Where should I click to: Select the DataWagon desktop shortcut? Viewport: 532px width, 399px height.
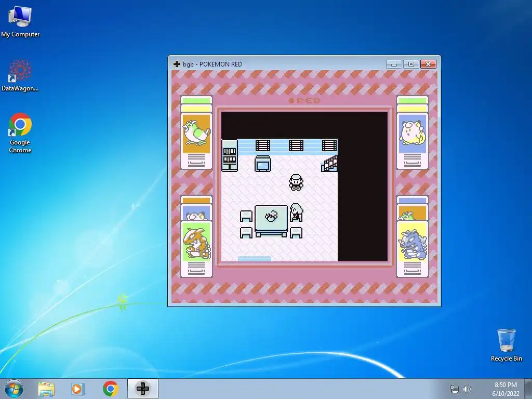click(x=20, y=75)
